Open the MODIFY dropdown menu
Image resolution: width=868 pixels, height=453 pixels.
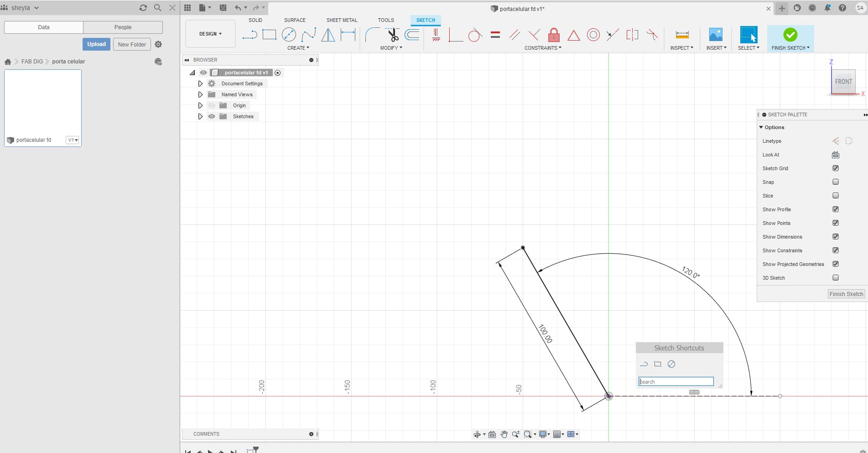[x=391, y=48]
